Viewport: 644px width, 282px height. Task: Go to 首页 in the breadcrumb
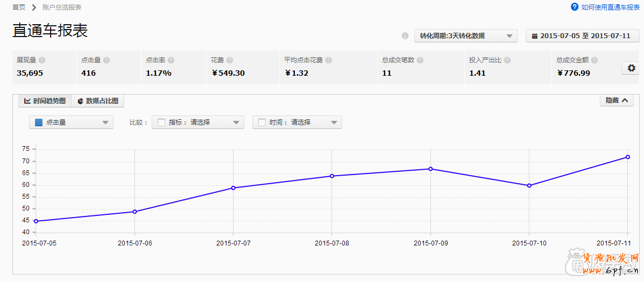[x=19, y=8]
